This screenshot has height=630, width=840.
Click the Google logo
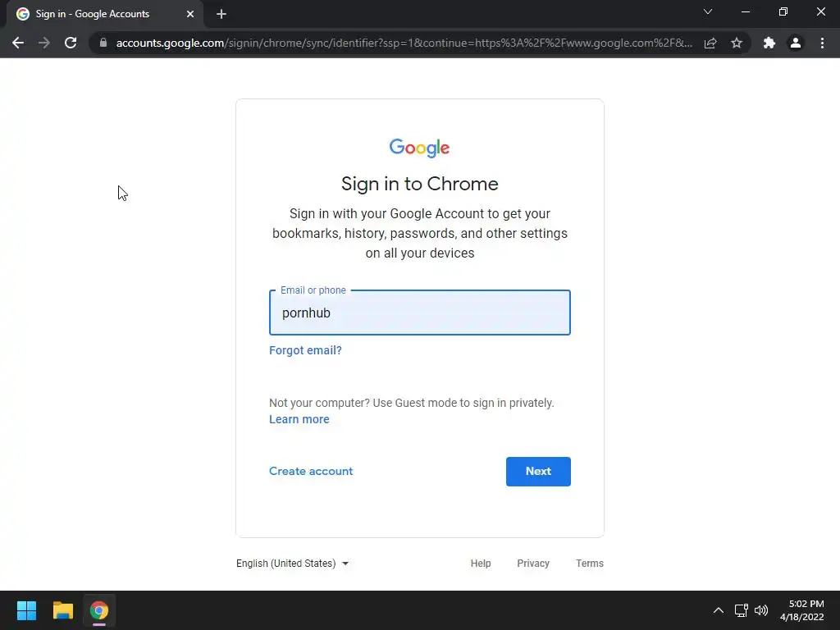coord(419,148)
